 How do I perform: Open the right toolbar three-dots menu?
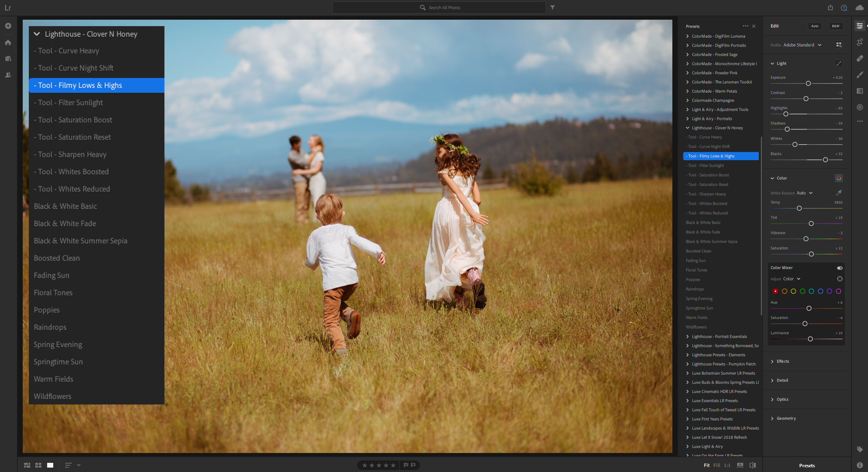click(860, 121)
